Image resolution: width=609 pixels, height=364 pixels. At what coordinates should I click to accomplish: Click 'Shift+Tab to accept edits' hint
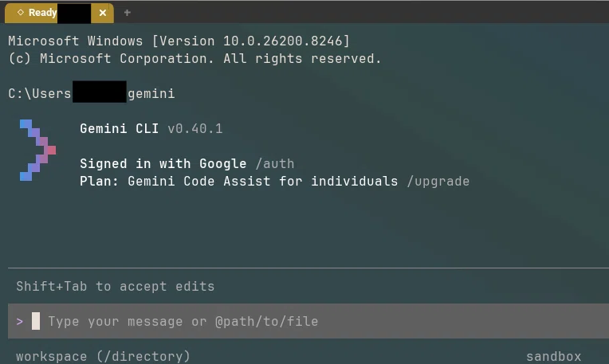(116, 287)
